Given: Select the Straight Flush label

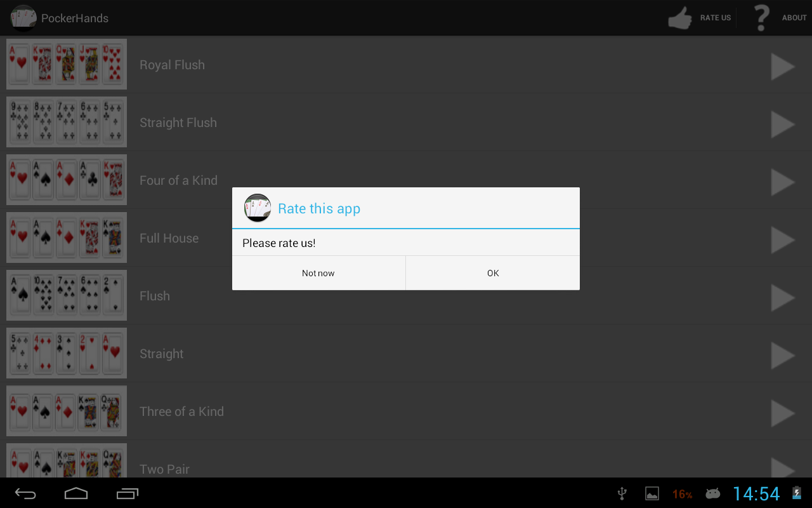Looking at the screenshot, I should click(x=178, y=123).
